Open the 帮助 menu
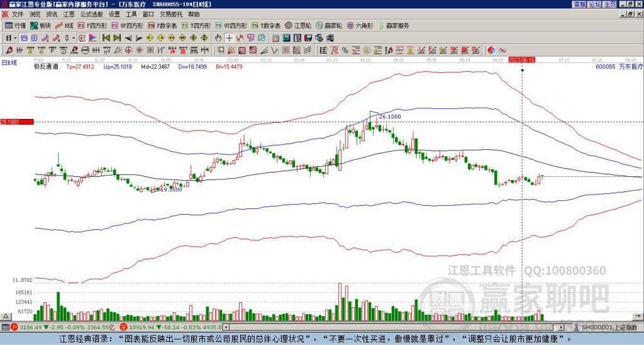The image size is (644, 345). coord(194,14)
